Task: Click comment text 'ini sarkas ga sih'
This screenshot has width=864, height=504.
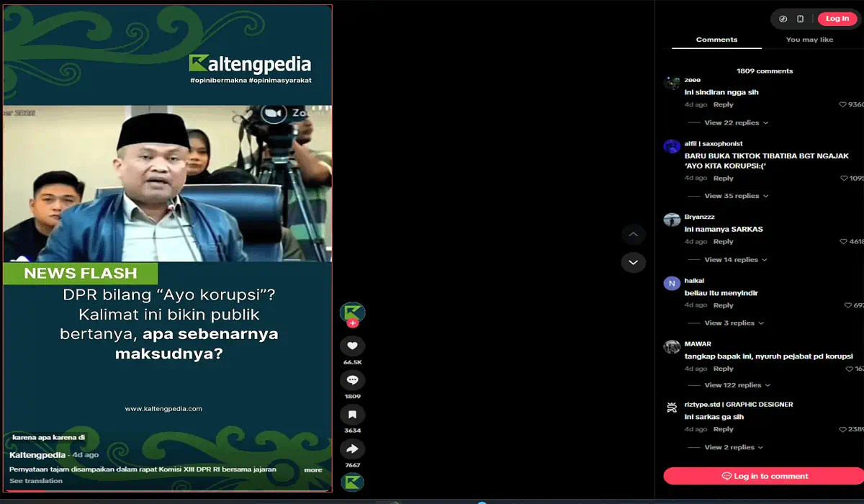Action: click(x=714, y=417)
